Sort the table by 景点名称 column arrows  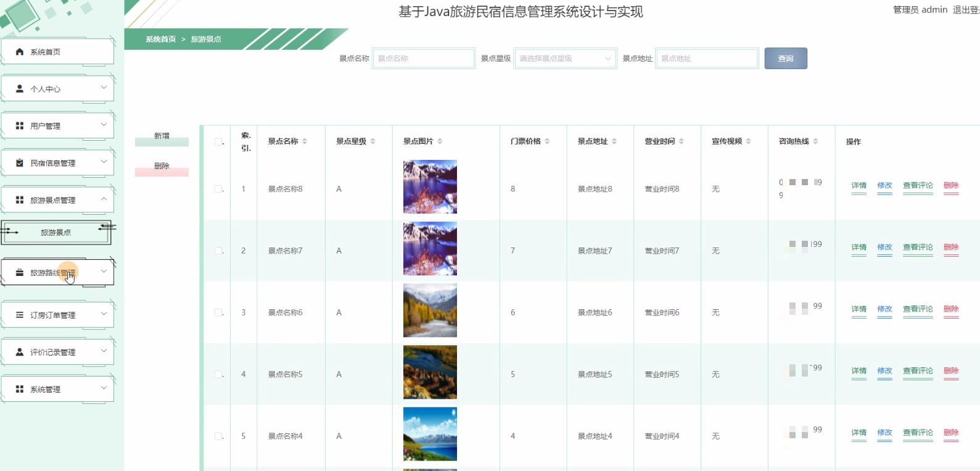[x=305, y=141]
